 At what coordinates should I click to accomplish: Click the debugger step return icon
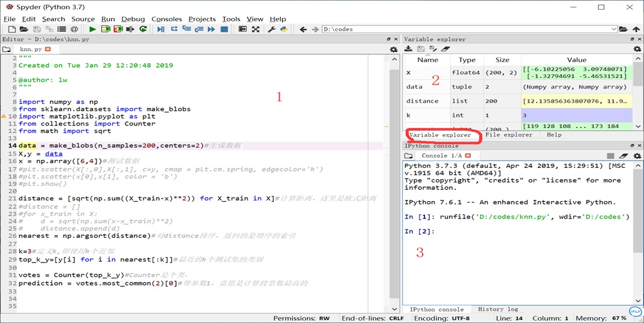pyautogui.click(x=199, y=29)
